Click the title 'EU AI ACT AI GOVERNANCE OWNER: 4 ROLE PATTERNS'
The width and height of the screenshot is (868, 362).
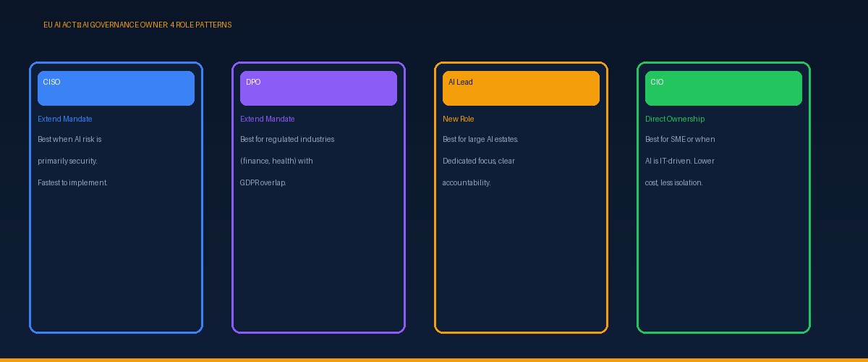[137, 25]
